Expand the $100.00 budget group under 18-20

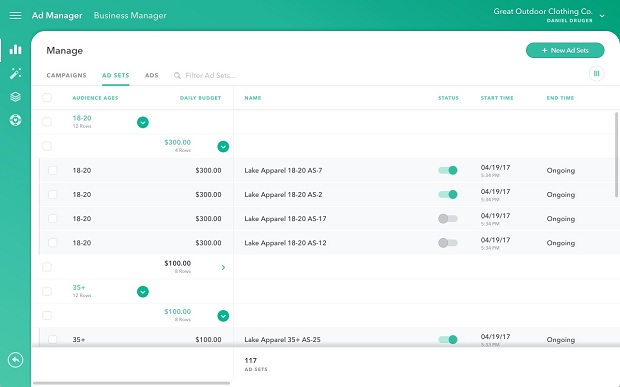(x=223, y=268)
